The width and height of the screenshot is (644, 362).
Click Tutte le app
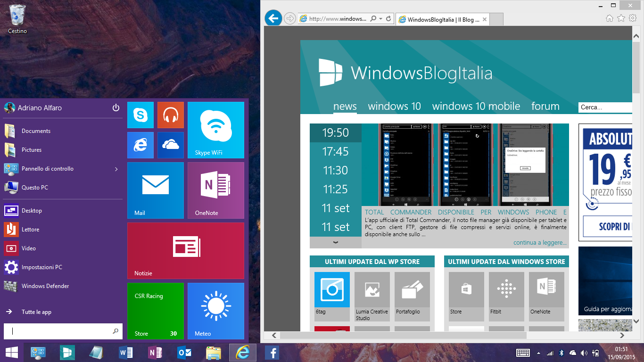coord(63,312)
